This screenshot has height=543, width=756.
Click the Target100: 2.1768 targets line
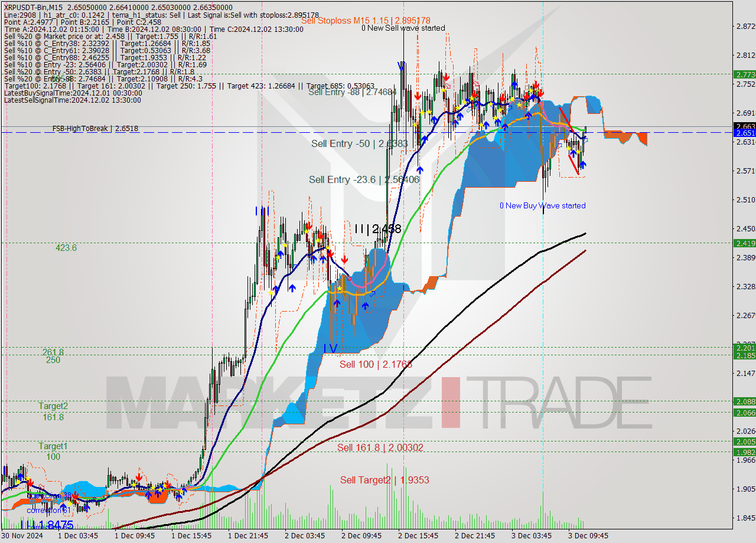189,86
